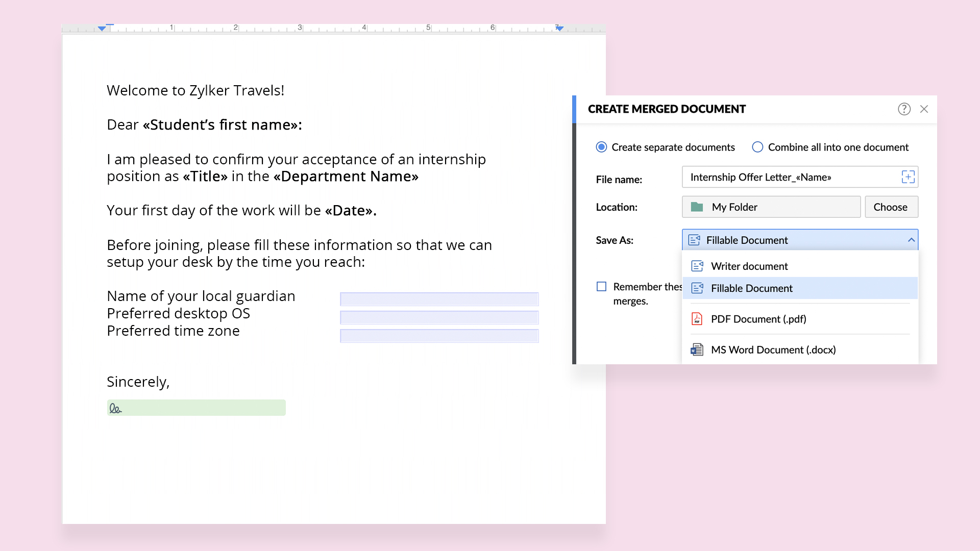This screenshot has width=980, height=551.
Task: Select Create separate documents radio button
Action: (602, 147)
